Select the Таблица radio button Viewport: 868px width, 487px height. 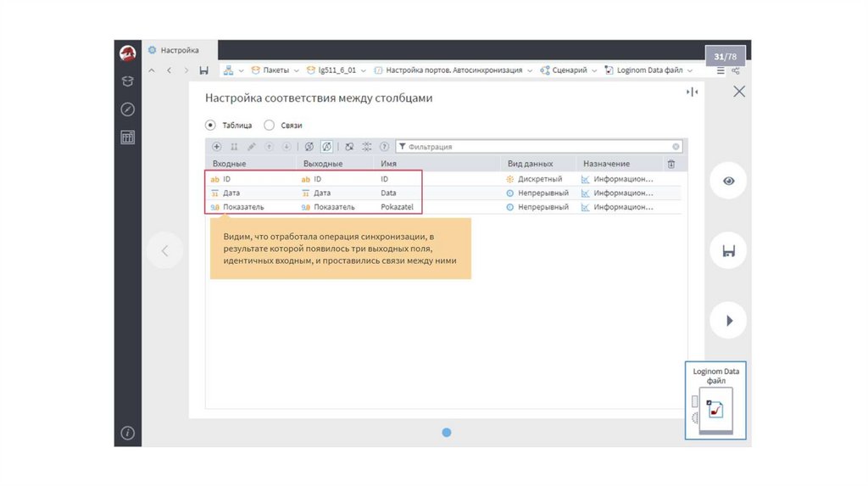(x=211, y=125)
